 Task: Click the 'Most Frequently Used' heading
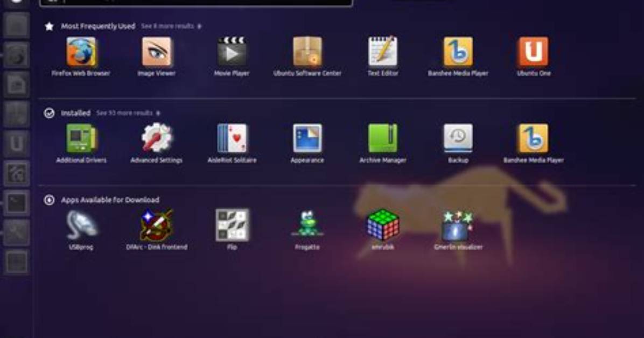[98, 26]
